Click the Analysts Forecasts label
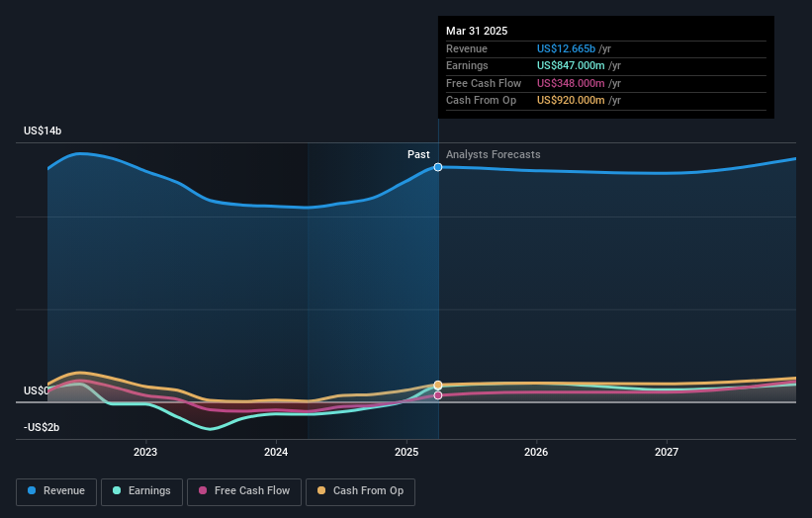Screen dimensions: 812x518 coord(493,154)
